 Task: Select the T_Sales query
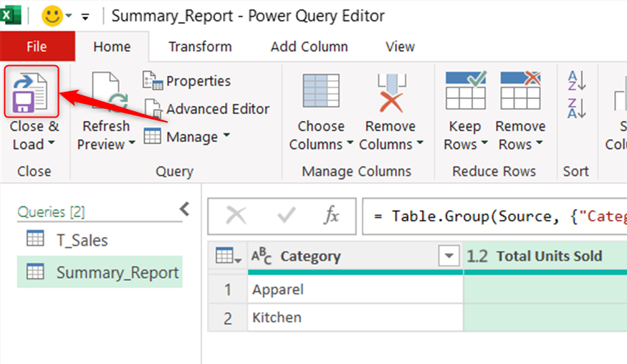(x=100, y=240)
